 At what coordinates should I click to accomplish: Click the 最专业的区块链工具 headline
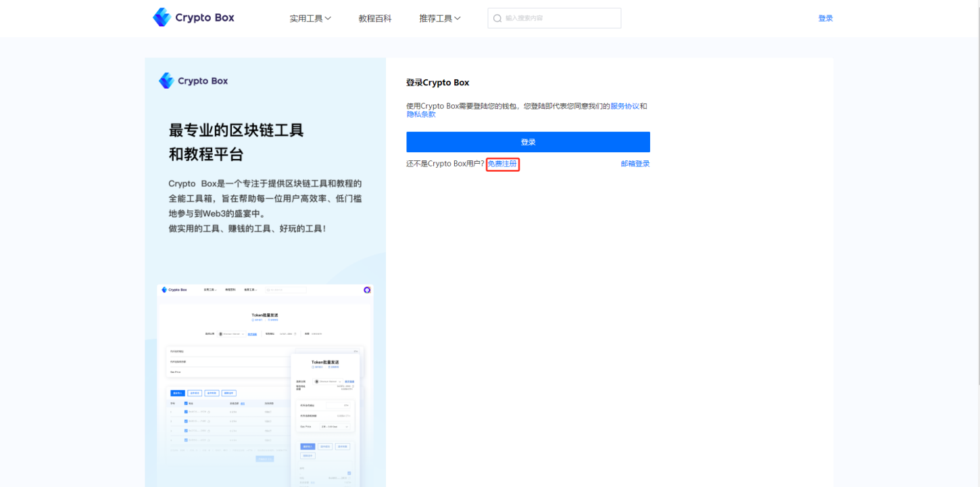[x=237, y=130]
